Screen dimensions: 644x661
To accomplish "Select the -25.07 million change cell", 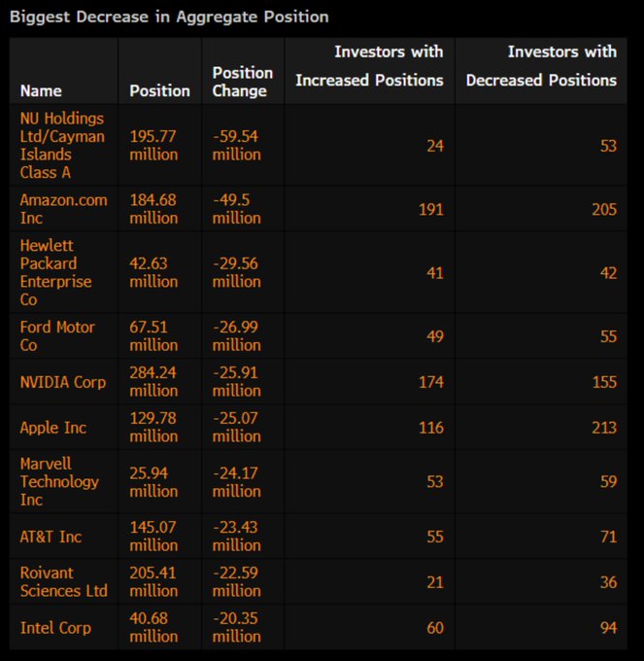I will [236, 428].
